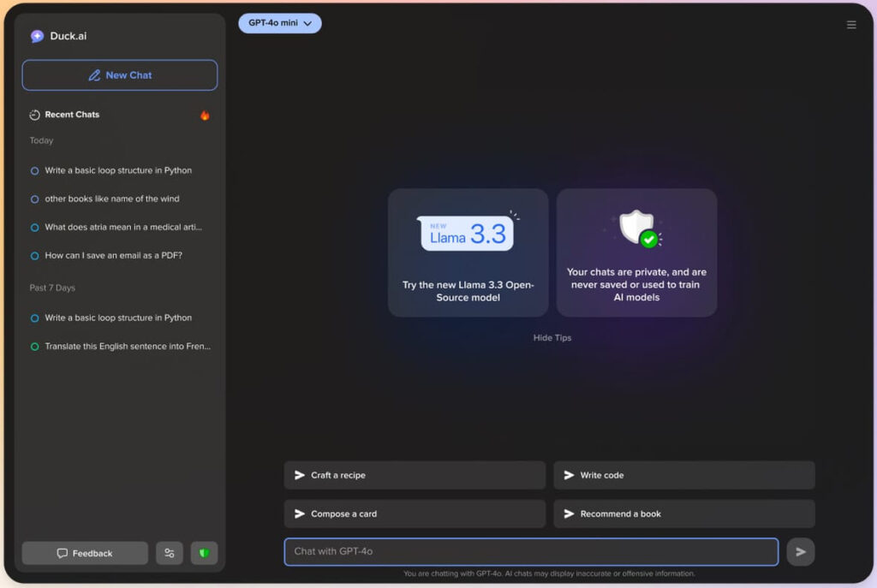Screen dimensions: 877x588
Task: Open 'other books like name of the wind' chat
Action: point(112,199)
